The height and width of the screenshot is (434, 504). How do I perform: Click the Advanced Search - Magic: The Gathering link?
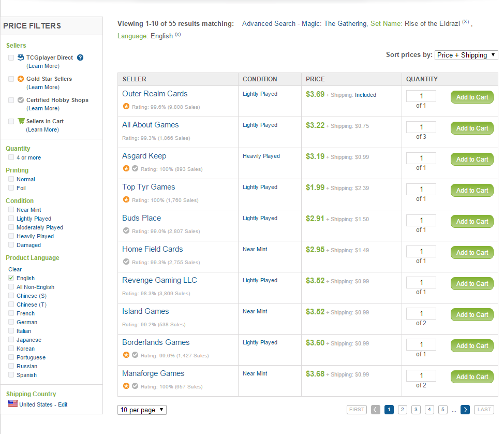(304, 23)
